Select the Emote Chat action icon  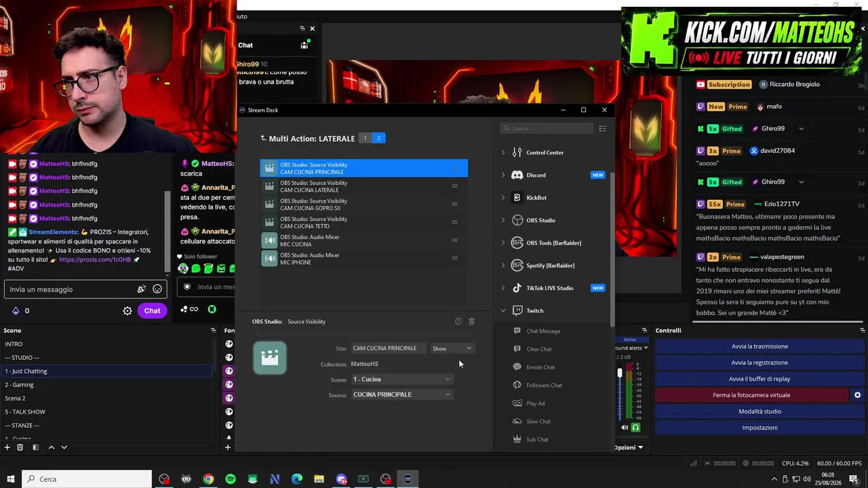pyautogui.click(x=517, y=367)
